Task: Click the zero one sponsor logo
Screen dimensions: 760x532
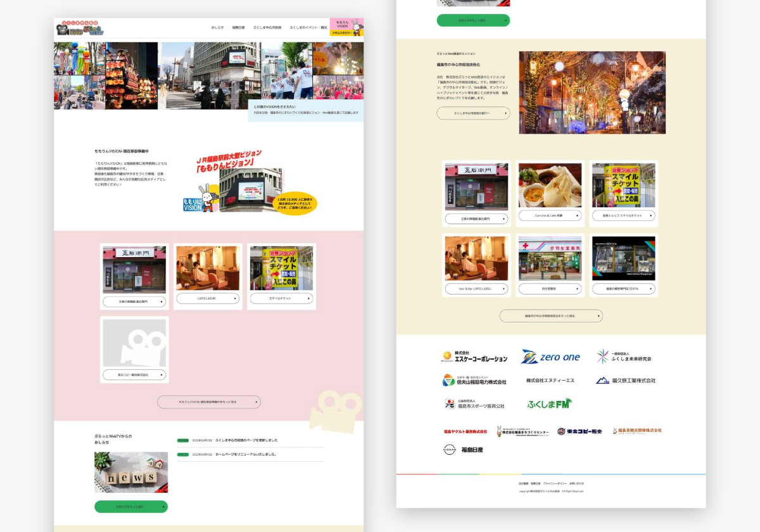Action: point(550,357)
